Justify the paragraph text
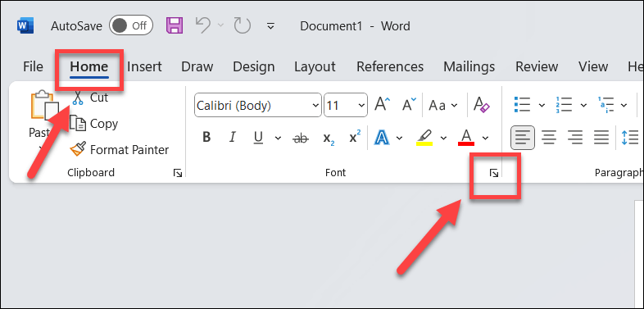Viewport: 644px width, 309px height. (601, 138)
